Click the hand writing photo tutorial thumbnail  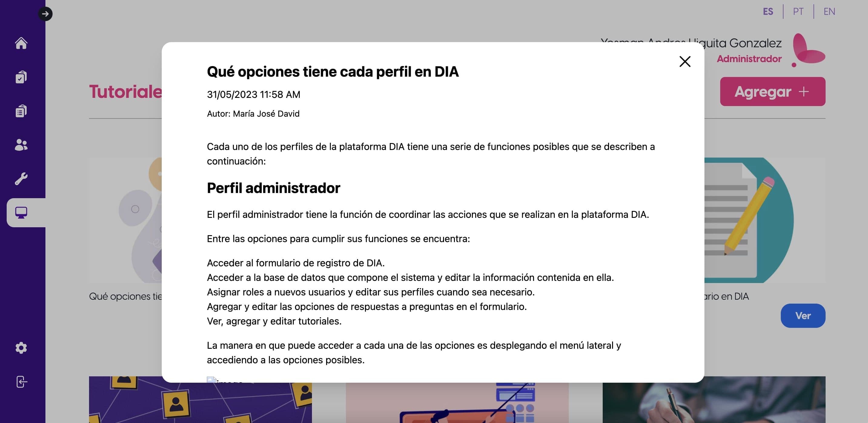click(x=714, y=400)
